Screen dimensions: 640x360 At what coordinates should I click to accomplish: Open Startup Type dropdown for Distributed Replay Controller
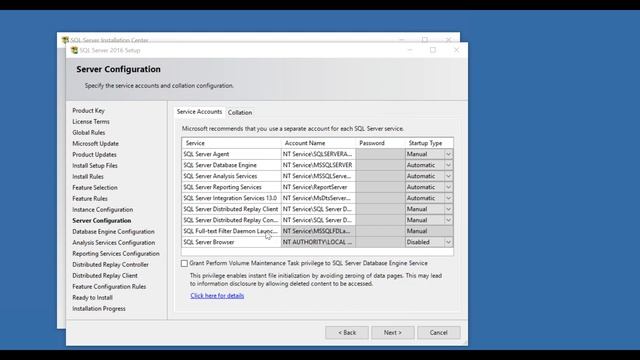click(448, 220)
